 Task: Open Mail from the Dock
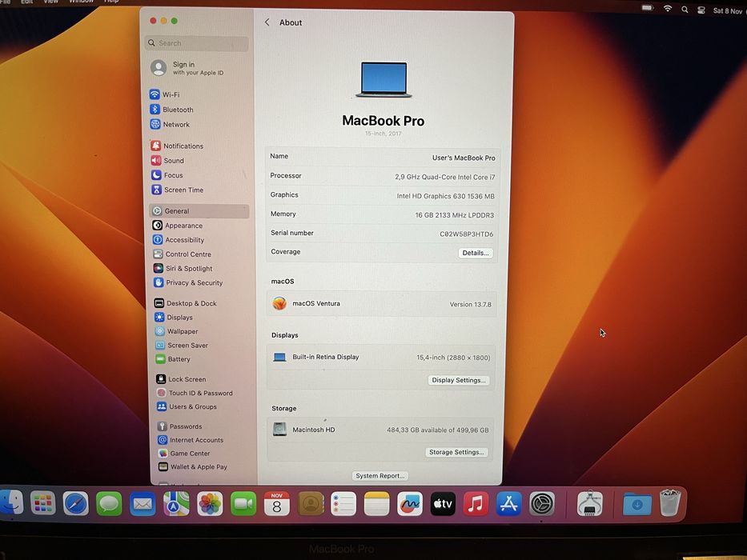[143, 504]
